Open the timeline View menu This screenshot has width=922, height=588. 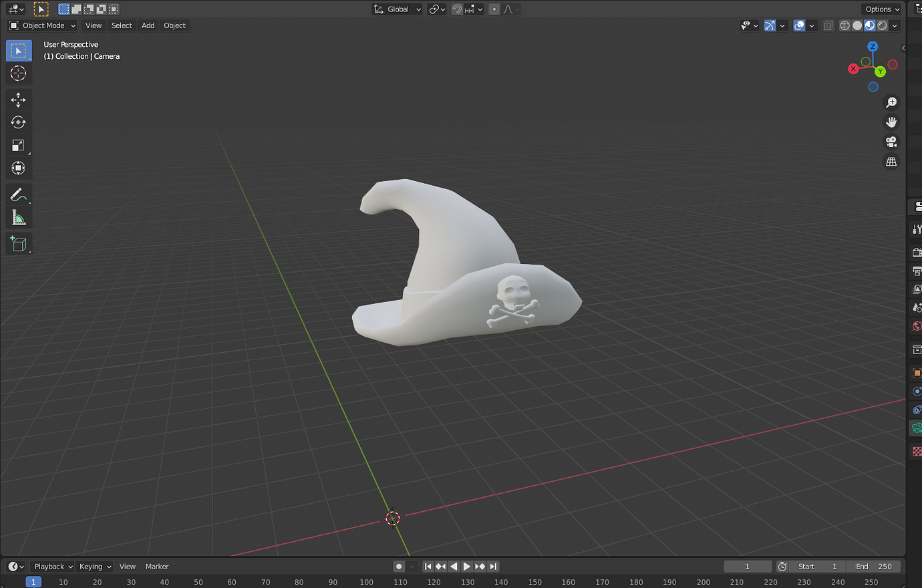coord(128,567)
